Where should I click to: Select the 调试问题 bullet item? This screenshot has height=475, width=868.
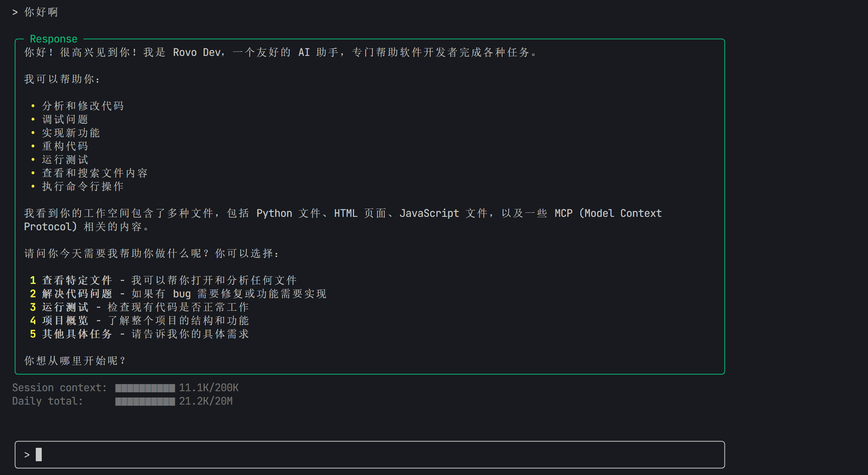click(64, 119)
